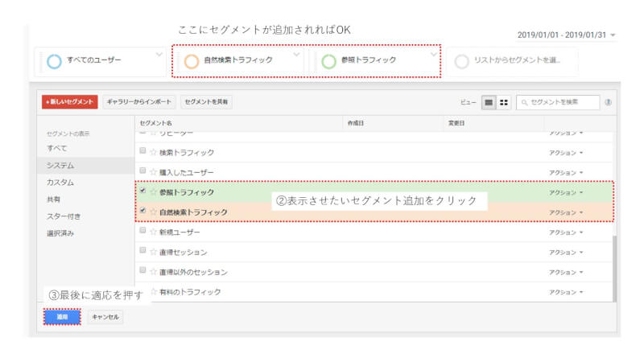Open アクション menu for 参照トラフィック row
The width and height of the screenshot is (644, 362).
[x=566, y=192]
